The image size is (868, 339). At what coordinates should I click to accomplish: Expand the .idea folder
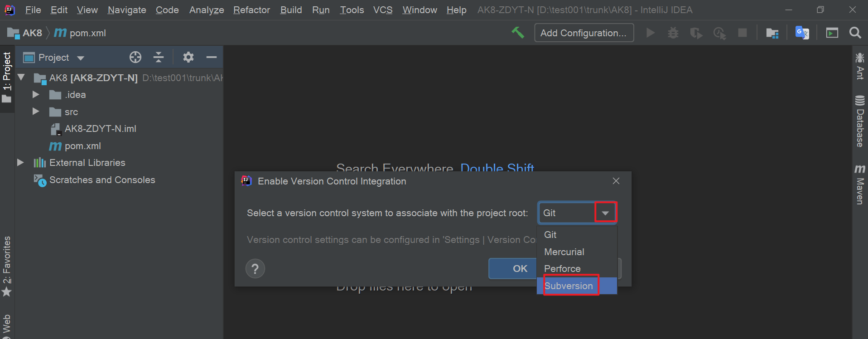[36, 95]
